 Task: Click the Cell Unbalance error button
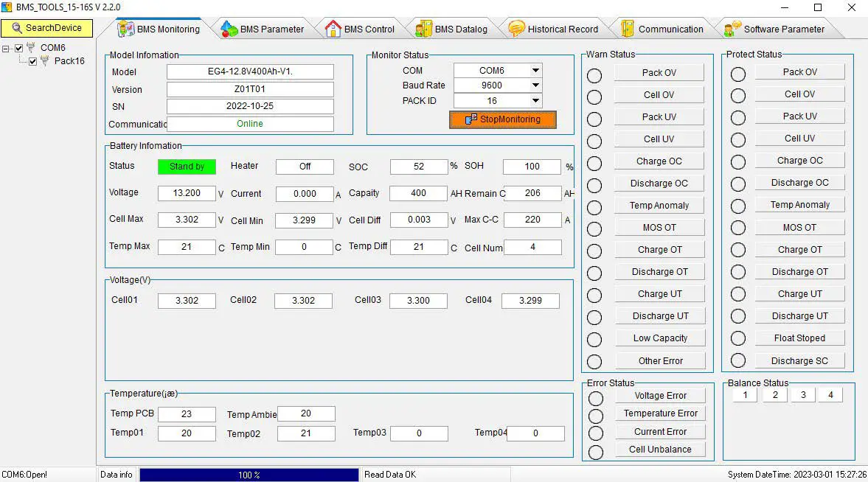(x=660, y=450)
